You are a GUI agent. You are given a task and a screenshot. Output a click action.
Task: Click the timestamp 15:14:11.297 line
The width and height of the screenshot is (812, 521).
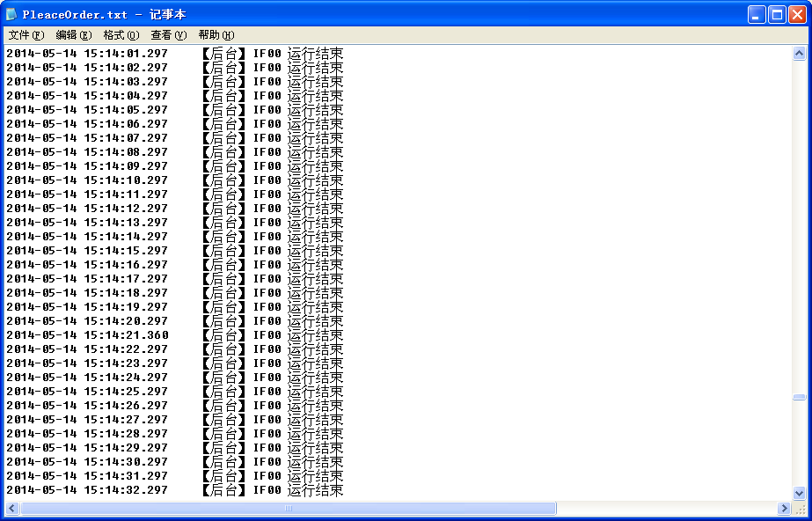(174, 194)
